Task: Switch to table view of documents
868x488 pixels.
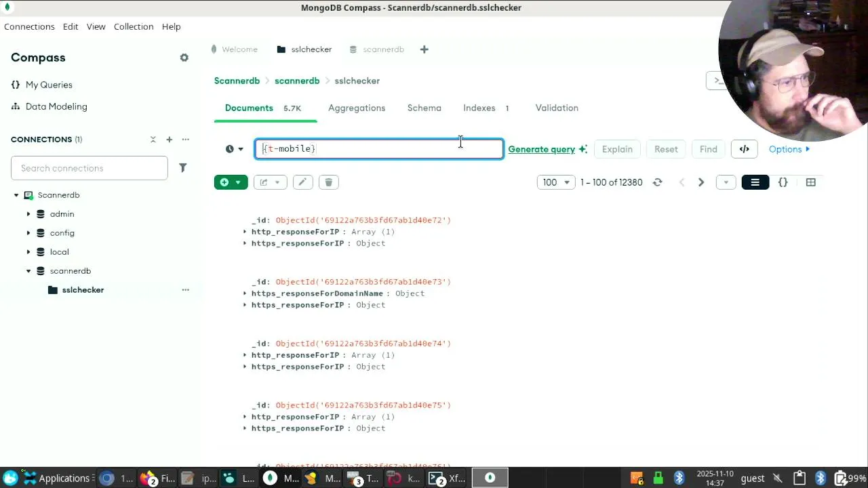Action: pos(810,182)
